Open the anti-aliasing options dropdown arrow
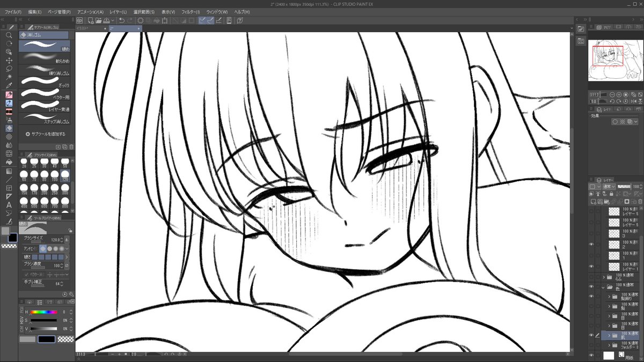The height and width of the screenshot is (362, 644). (x=67, y=248)
